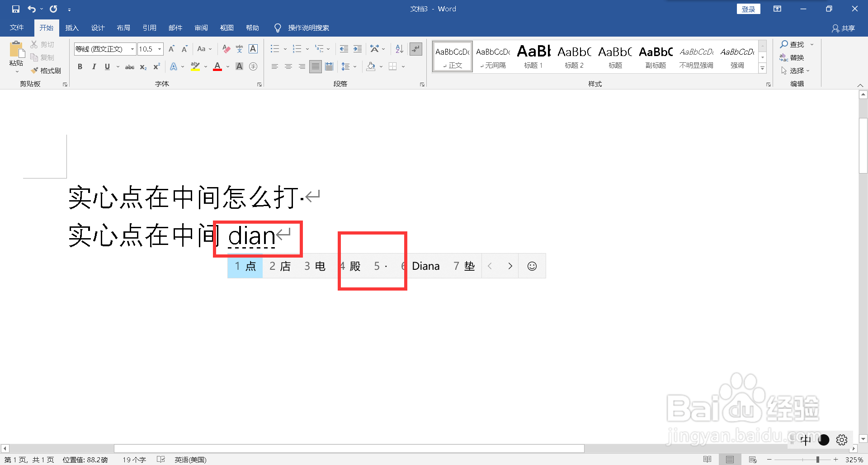Screen dimensions: 868x465
Task: Click the Sort A-Z icon
Action: [399, 49]
